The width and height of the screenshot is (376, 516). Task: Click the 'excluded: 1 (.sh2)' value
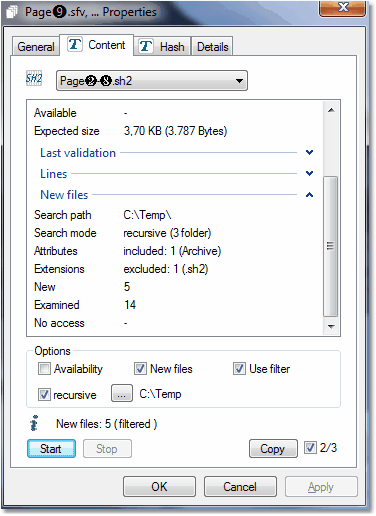[x=166, y=269]
